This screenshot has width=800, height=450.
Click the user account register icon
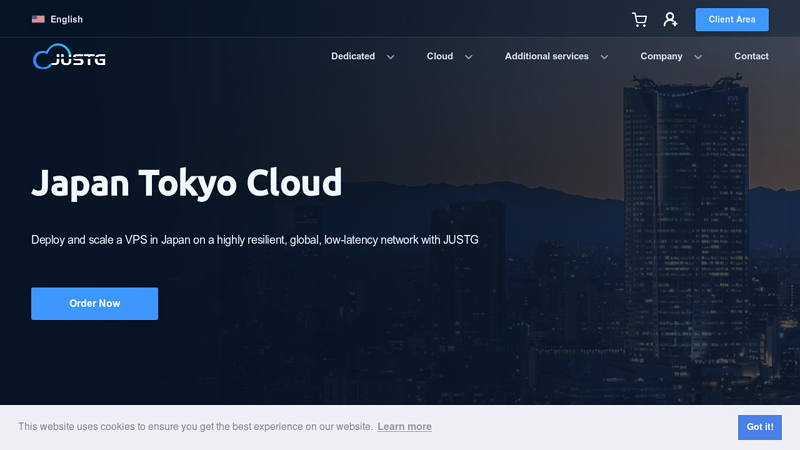click(x=670, y=19)
